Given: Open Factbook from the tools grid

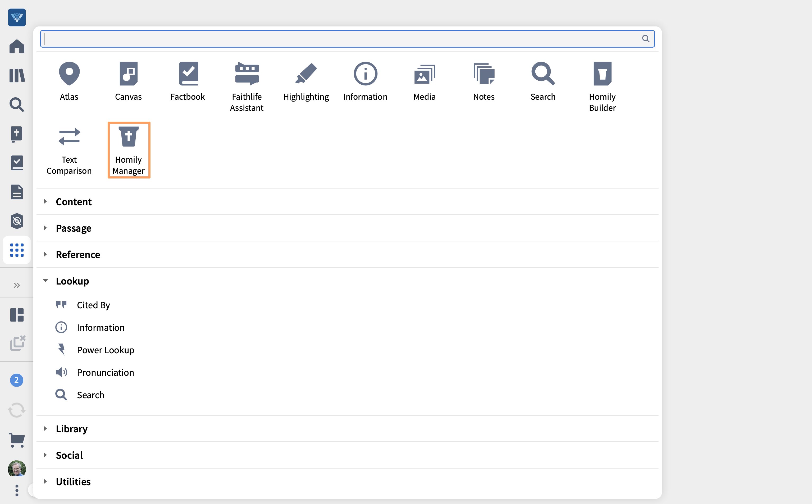Looking at the screenshot, I should coord(188,81).
